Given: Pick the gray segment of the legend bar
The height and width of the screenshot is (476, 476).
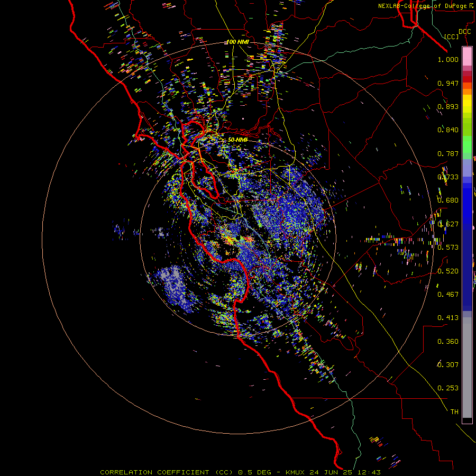Looking at the screenshot, I should pyautogui.click(x=467, y=368).
